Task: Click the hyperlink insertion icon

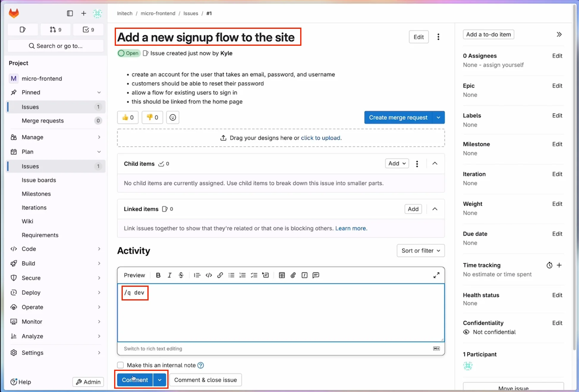Action: point(220,275)
